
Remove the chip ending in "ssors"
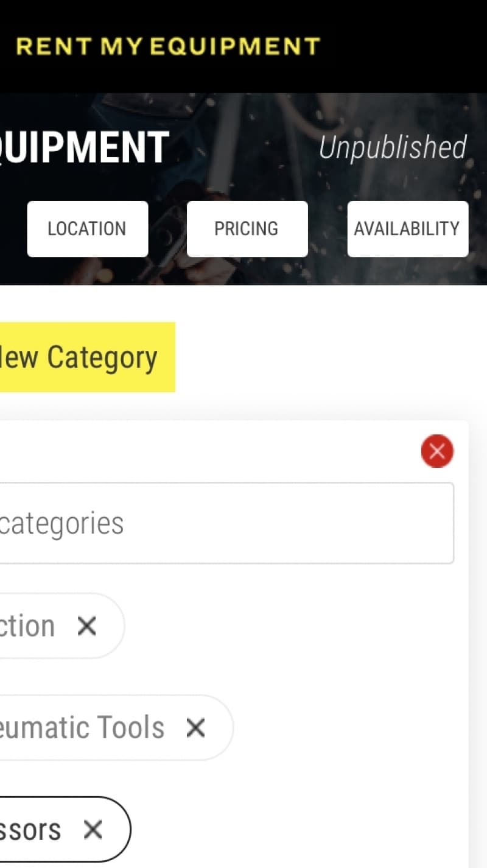(x=93, y=829)
